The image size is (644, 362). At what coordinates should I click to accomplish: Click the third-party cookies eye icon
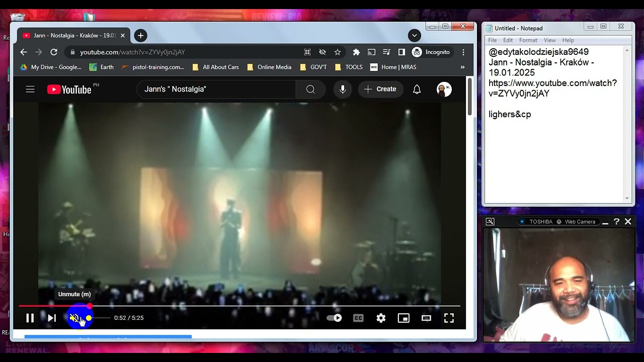323,52
